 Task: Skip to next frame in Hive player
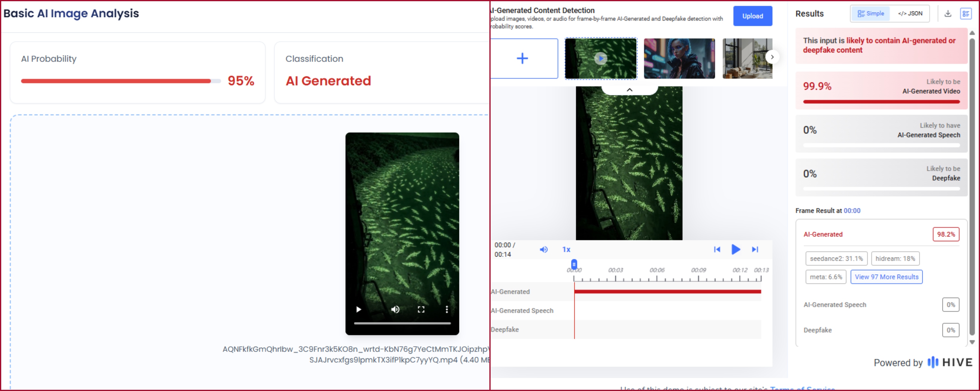tap(755, 249)
